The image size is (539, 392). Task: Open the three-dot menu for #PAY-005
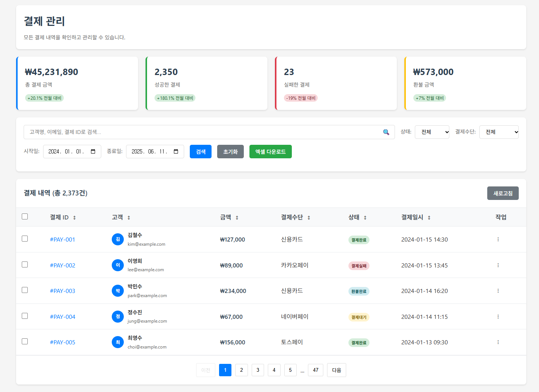click(x=498, y=342)
